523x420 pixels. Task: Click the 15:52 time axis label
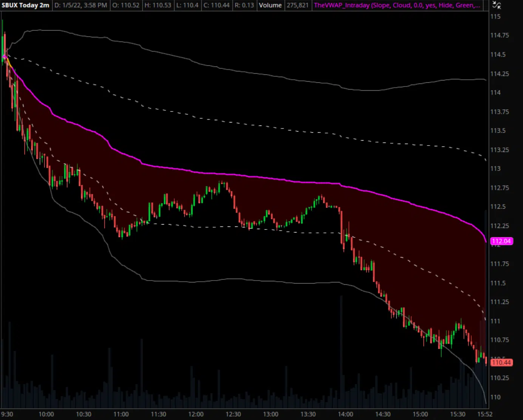[485, 414]
